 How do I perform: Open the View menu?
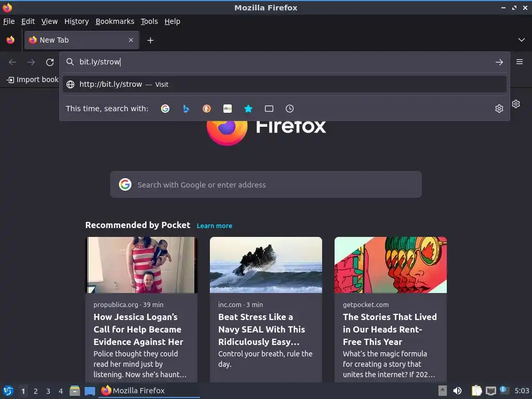49,21
